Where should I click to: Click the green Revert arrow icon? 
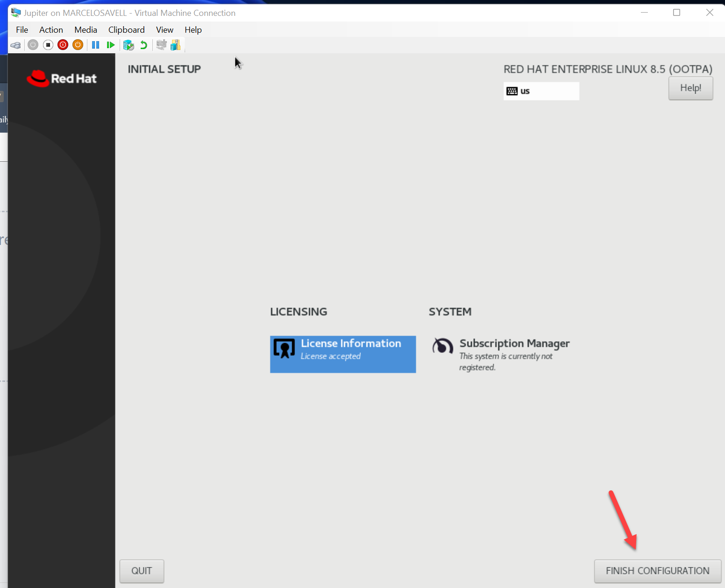[144, 45]
